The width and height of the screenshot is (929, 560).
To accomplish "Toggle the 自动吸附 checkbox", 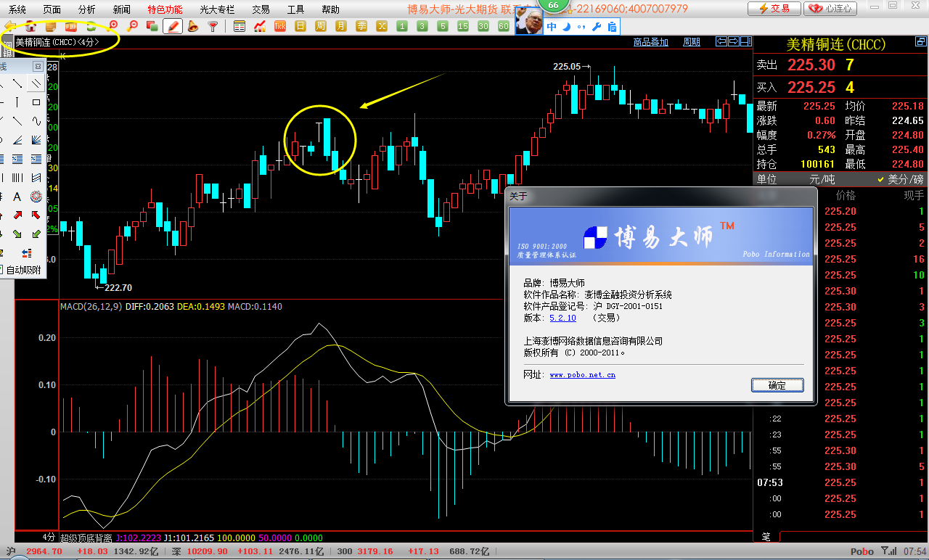I will pos(2,270).
